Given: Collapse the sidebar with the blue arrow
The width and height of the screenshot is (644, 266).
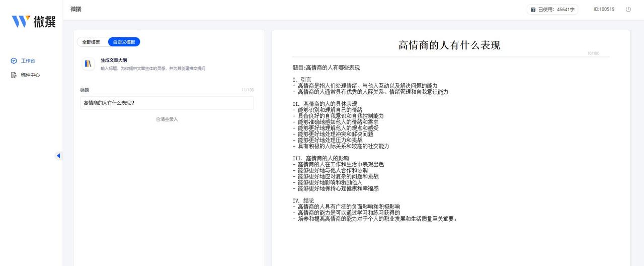Looking at the screenshot, I should coord(58,156).
